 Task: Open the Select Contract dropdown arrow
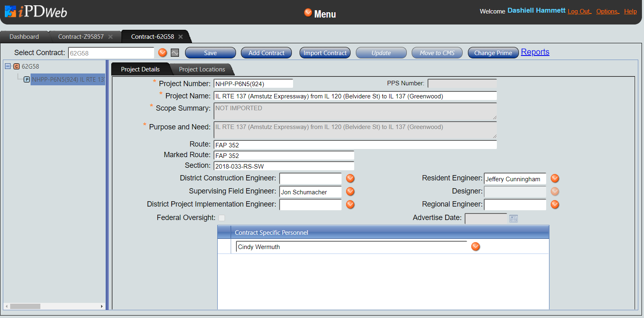(163, 53)
